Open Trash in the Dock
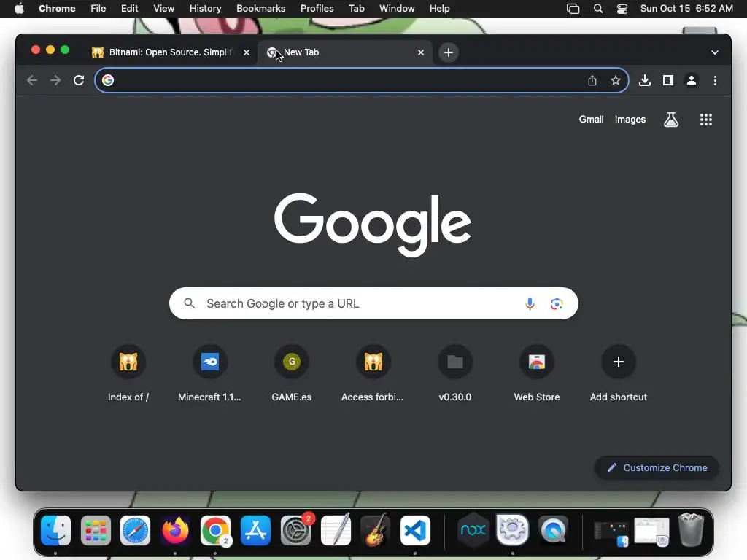 (692, 529)
